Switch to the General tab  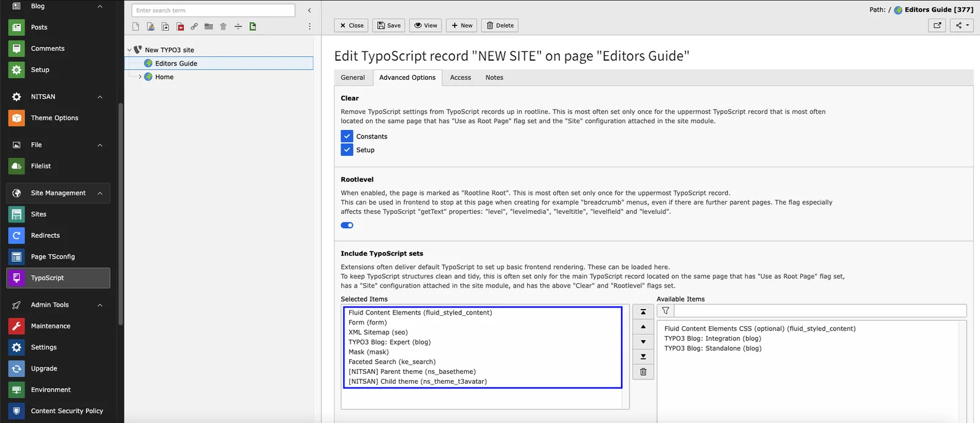point(353,77)
